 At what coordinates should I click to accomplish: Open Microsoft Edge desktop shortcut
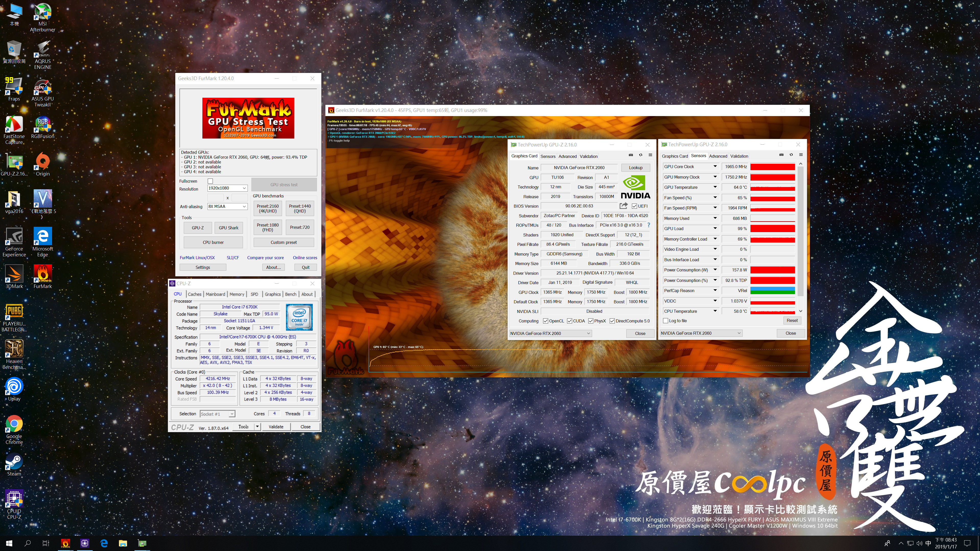(42, 243)
